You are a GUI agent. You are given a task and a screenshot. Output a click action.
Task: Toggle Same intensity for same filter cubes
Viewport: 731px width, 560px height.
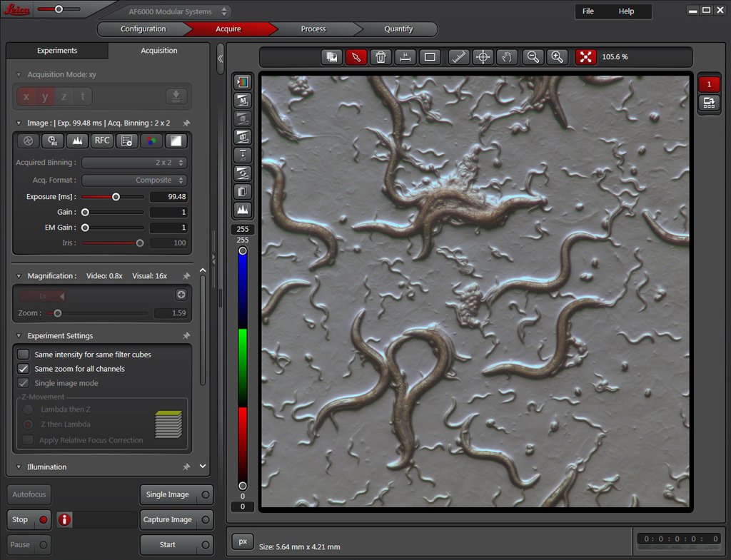[24, 355]
